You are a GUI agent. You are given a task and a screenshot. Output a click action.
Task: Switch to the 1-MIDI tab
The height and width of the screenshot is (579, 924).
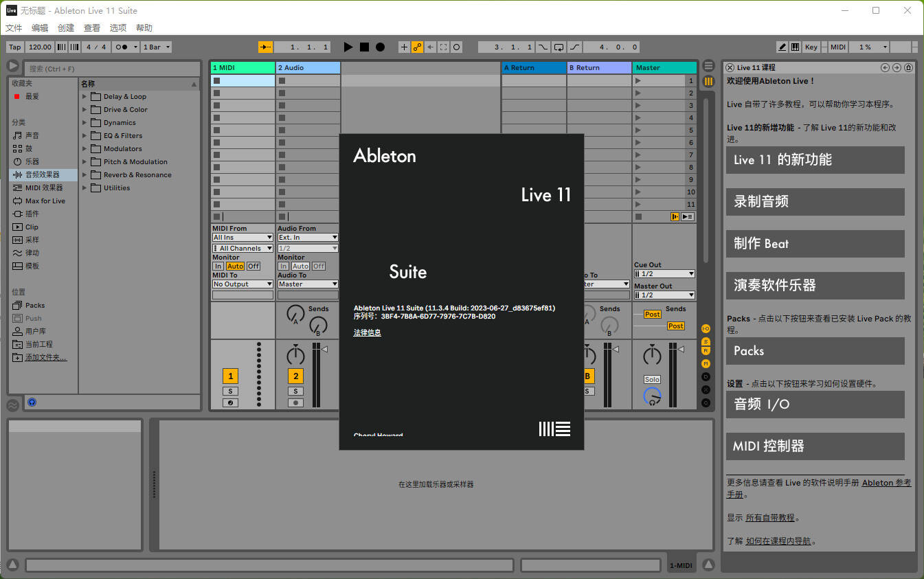[680, 565]
